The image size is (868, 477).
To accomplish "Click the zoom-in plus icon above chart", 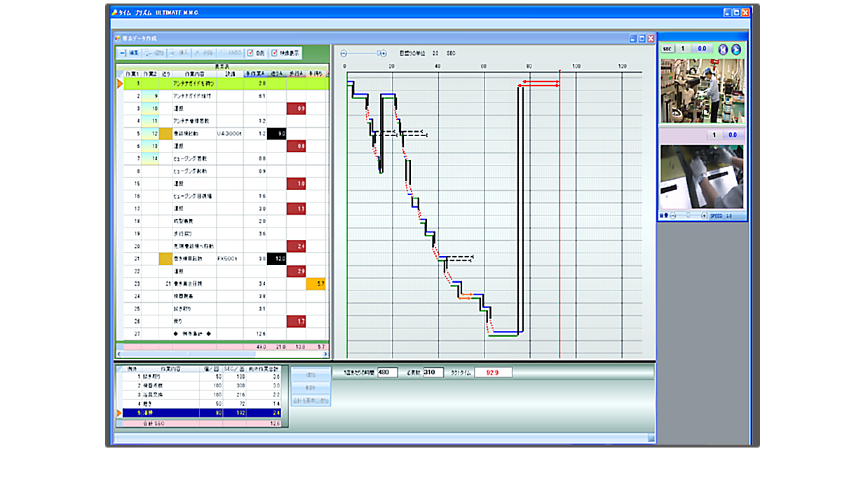I will pos(384,53).
